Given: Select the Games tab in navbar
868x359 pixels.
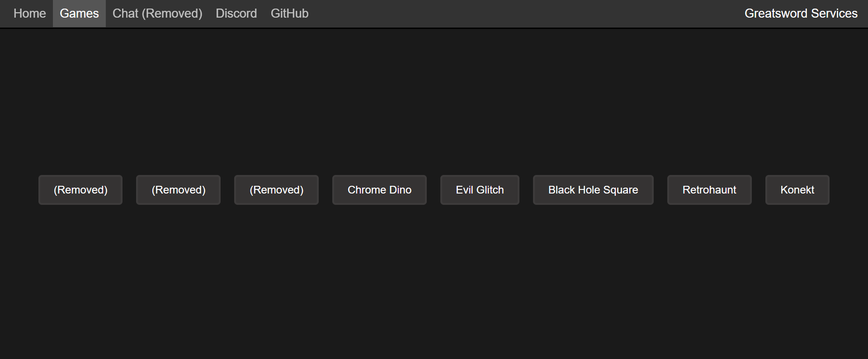Looking at the screenshot, I should pyautogui.click(x=79, y=14).
